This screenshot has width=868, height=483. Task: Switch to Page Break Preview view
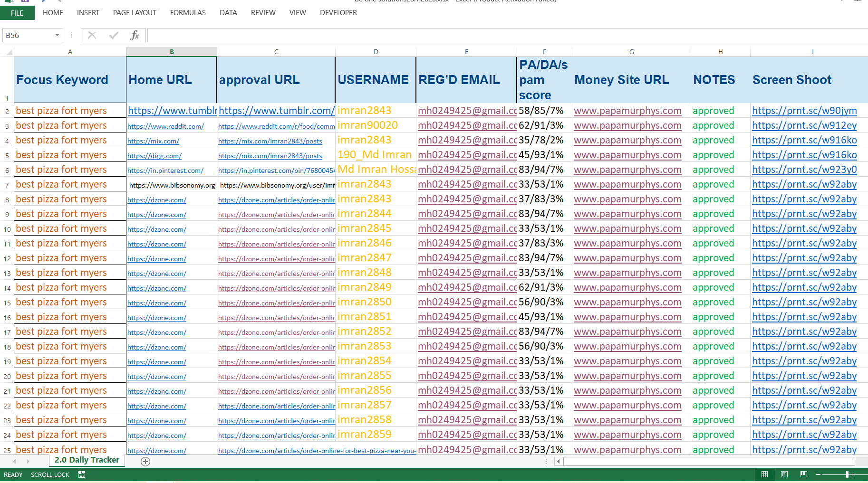click(x=804, y=474)
